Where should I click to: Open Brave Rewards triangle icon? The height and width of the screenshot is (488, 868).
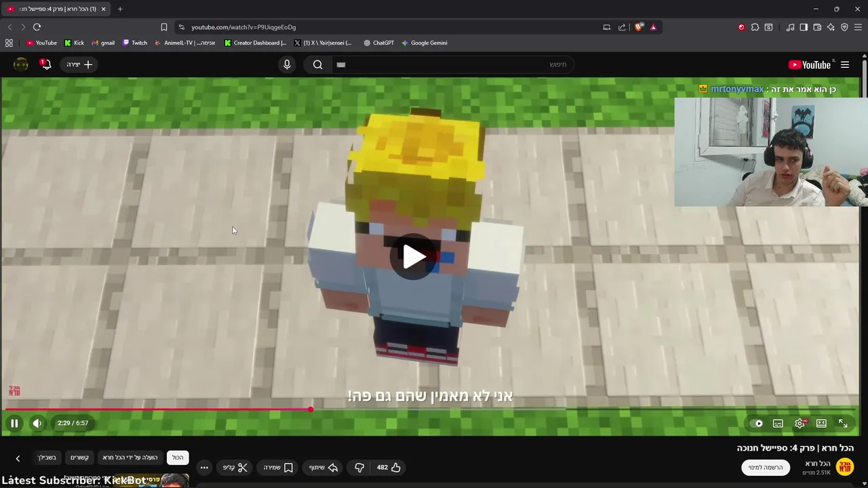tap(653, 27)
